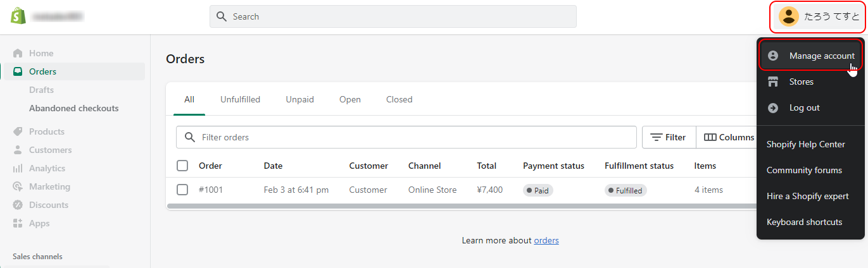Open Analytics in sidebar
This screenshot has height=268, width=868.
pyautogui.click(x=47, y=168)
